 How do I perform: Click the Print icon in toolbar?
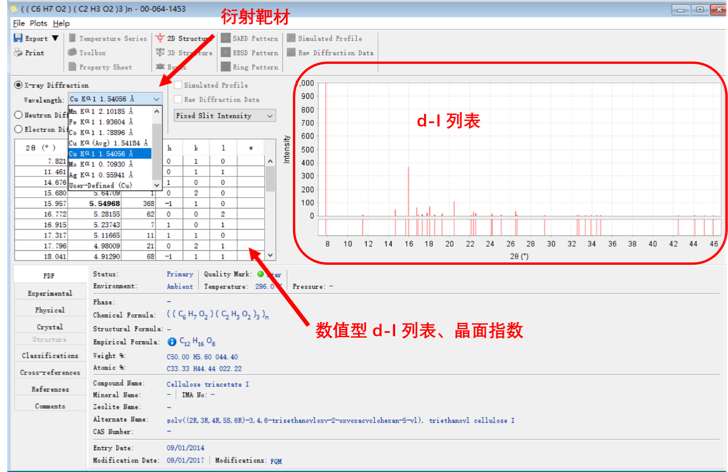click(x=18, y=53)
